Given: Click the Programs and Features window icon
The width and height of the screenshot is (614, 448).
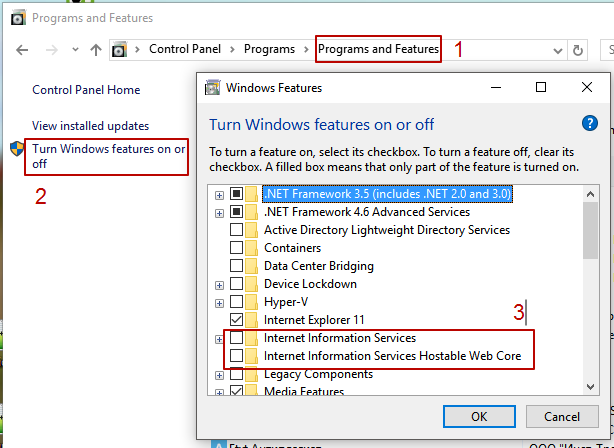Looking at the screenshot, I should pos(16,18).
